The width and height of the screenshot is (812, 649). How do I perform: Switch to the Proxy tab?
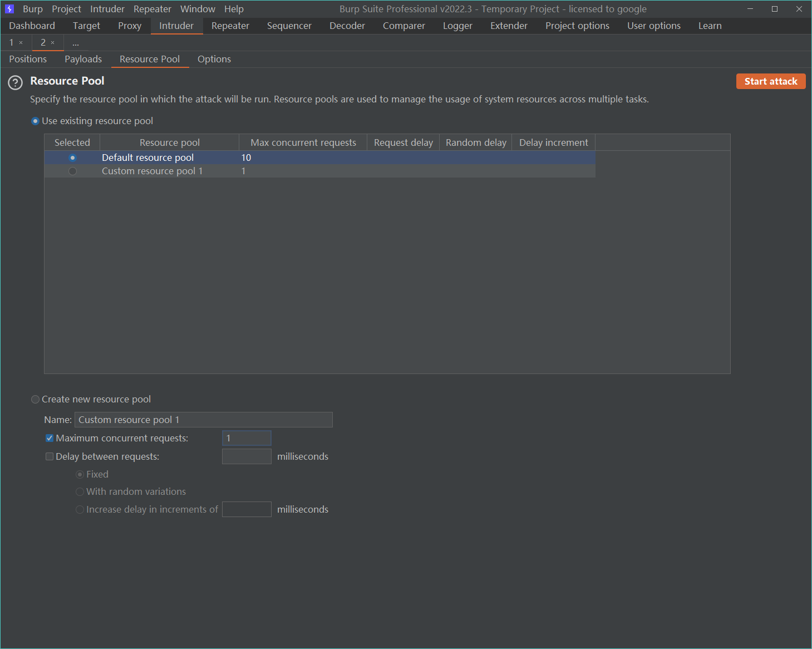[130, 26]
